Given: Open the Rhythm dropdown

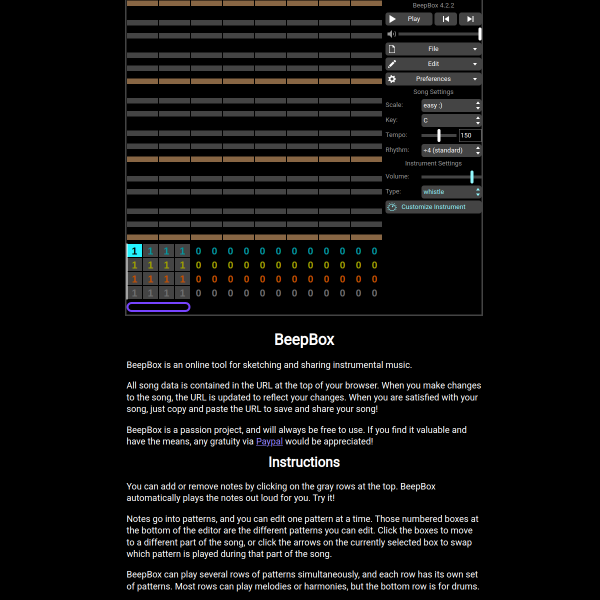Looking at the screenshot, I should tap(451, 150).
